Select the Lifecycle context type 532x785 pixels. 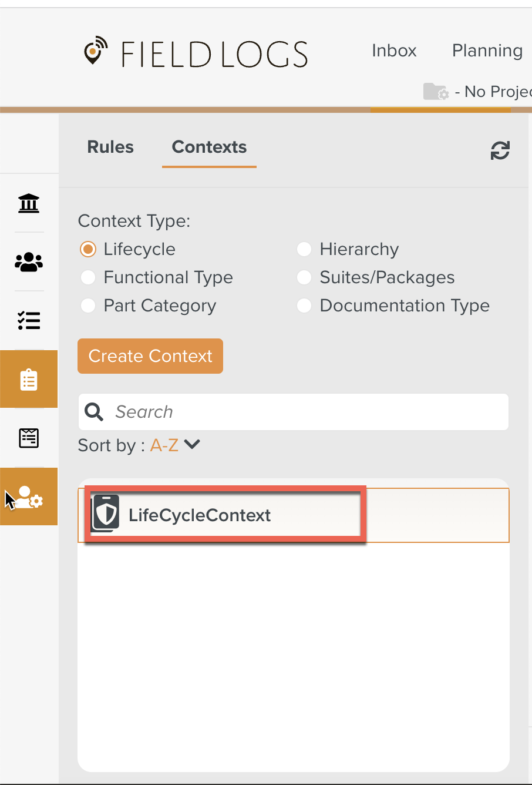coord(88,249)
